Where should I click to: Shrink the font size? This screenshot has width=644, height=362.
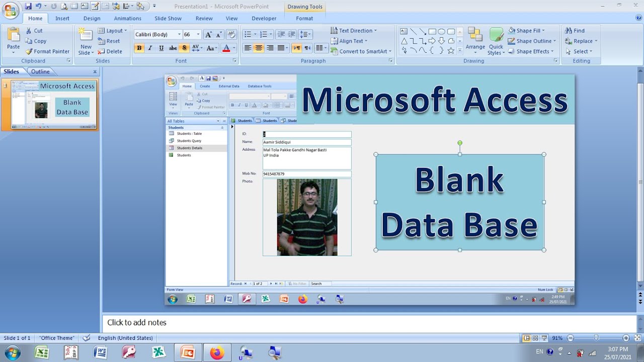point(219,34)
